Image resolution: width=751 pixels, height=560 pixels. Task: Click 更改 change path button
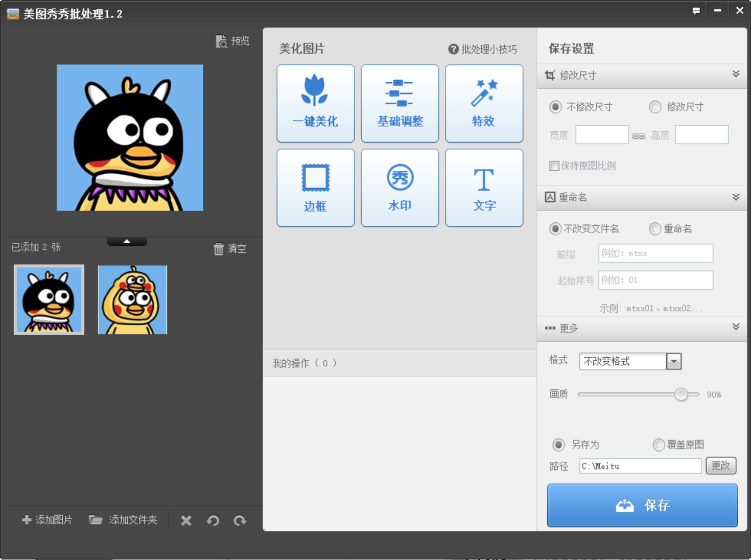point(720,466)
